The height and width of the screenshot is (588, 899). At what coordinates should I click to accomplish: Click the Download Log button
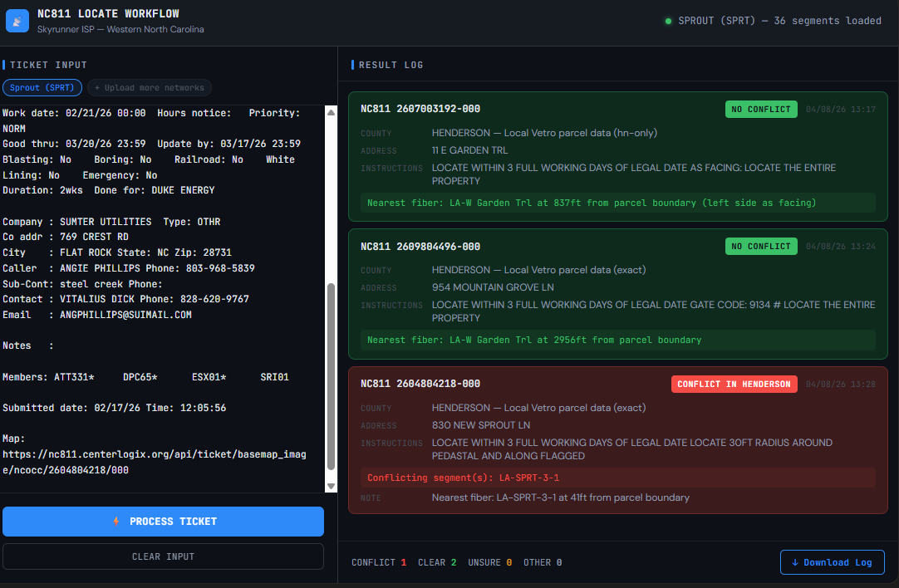[x=832, y=562]
